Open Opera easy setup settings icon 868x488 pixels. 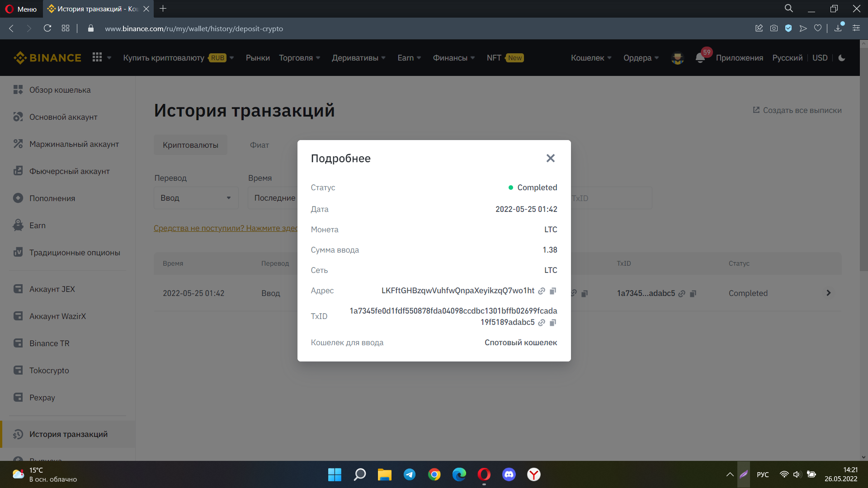pyautogui.click(x=856, y=28)
